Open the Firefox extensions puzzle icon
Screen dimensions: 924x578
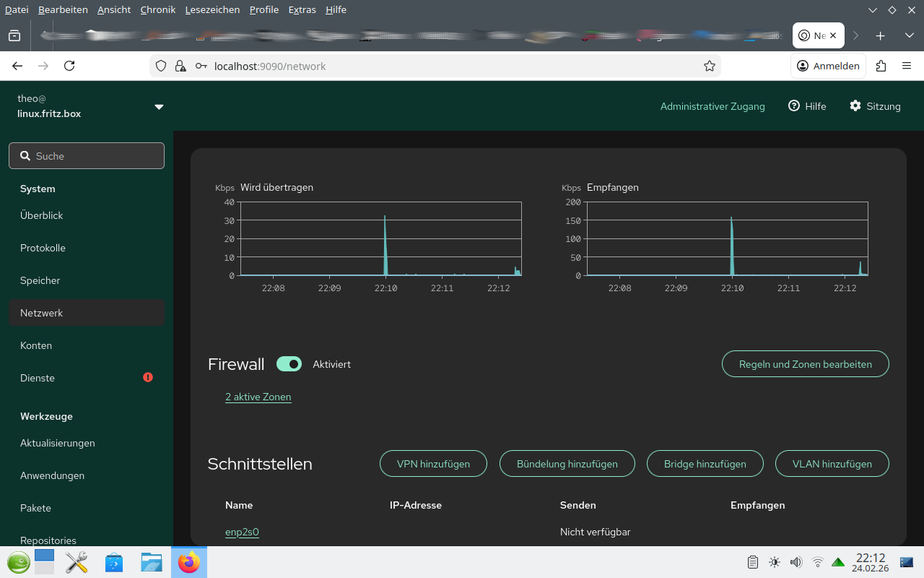tap(881, 66)
